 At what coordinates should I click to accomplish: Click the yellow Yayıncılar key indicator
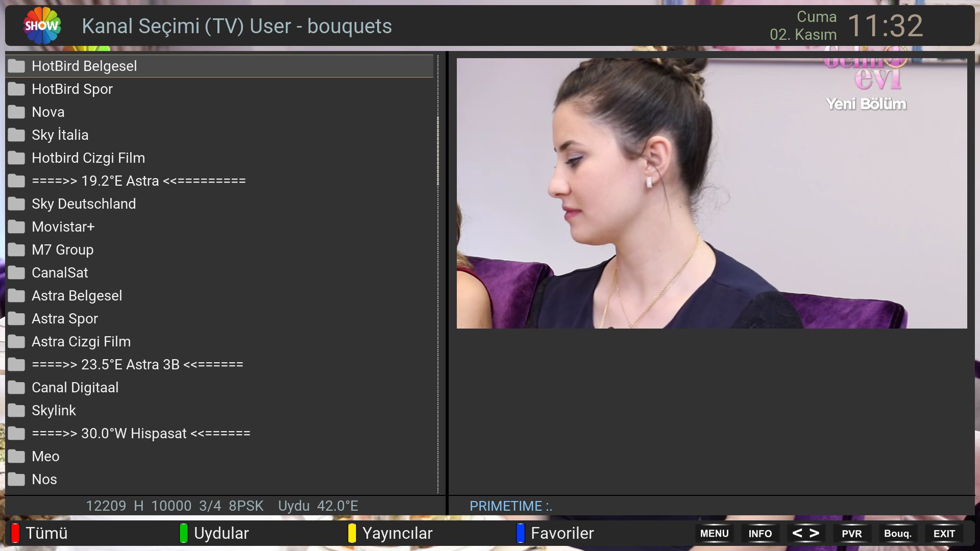coord(352,533)
